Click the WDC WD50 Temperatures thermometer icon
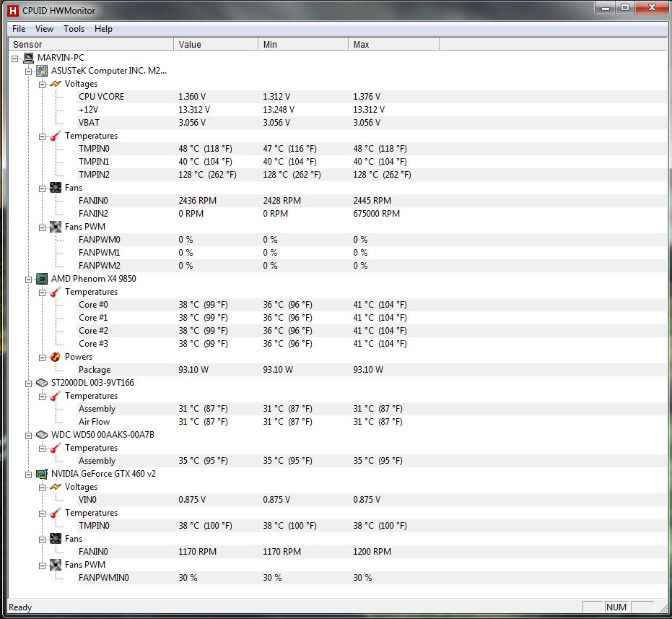The height and width of the screenshot is (619, 672). pyautogui.click(x=56, y=448)
